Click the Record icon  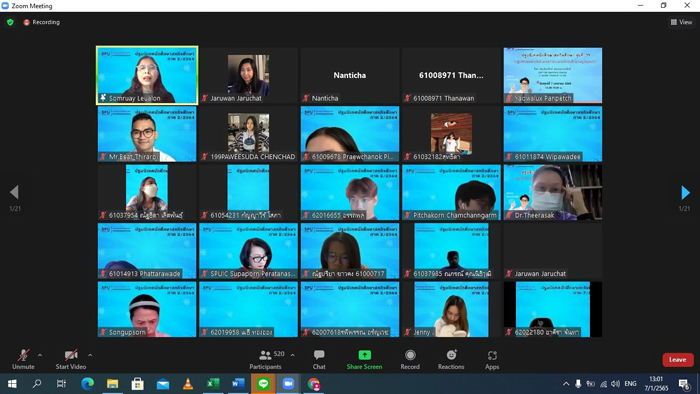[410, 359]
